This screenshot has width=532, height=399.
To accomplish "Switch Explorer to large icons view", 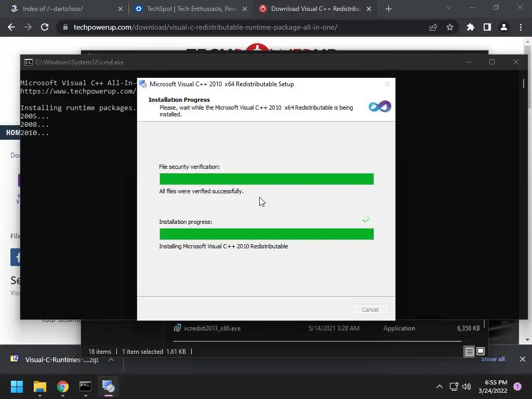I will point(481,351).
